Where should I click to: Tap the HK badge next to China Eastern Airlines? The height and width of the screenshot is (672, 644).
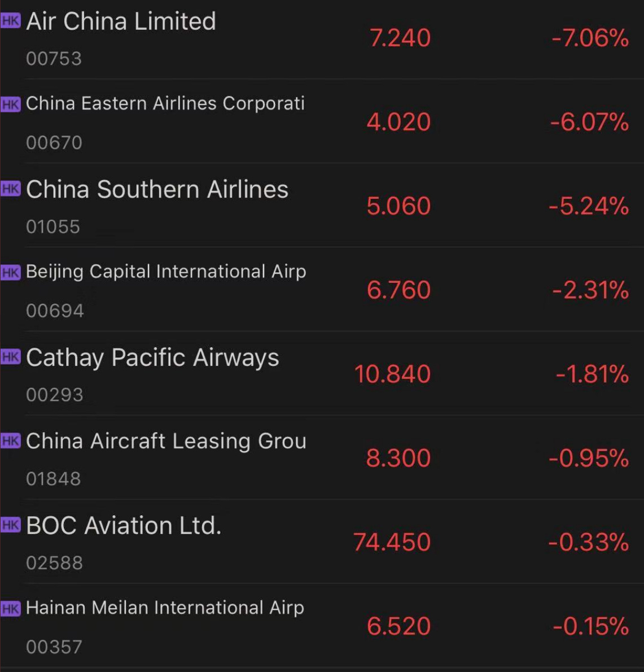tap(11, 104)
